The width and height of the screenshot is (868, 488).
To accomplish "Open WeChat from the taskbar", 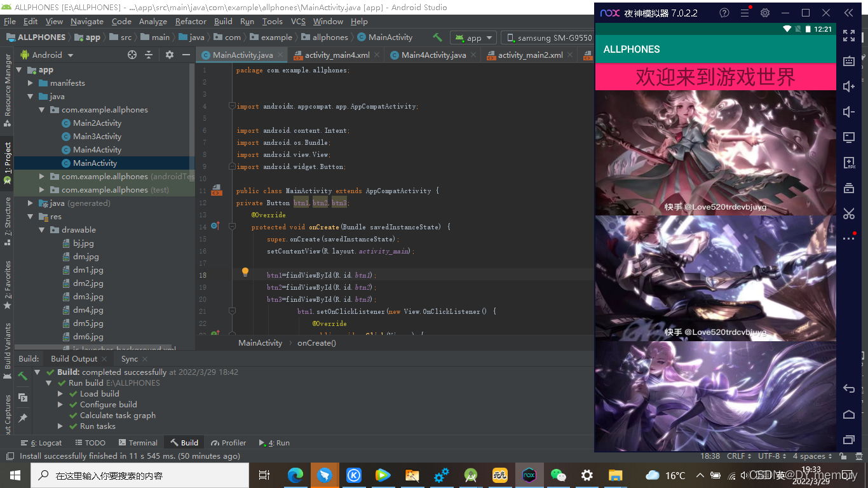I will pos(558,475).
